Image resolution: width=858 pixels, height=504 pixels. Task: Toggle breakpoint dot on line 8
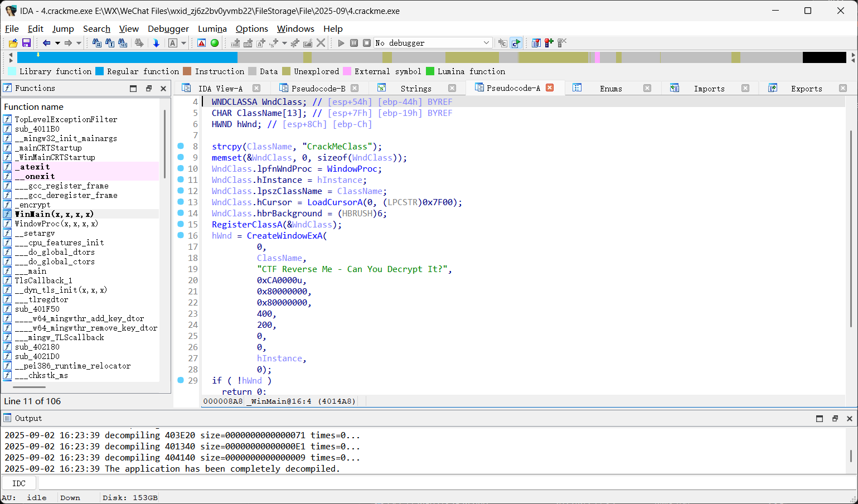coord(181,146)
